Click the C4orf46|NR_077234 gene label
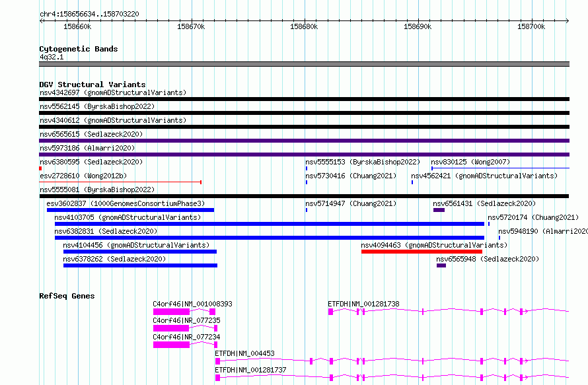The width and height of the screenshot is (588, 385). (x=186, y=337)
